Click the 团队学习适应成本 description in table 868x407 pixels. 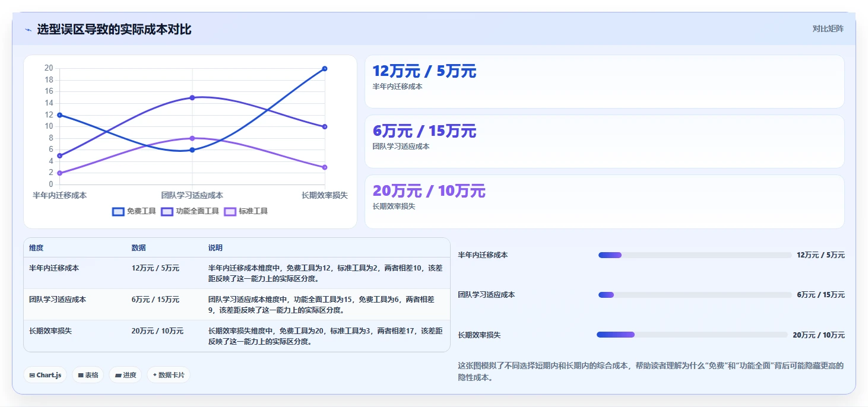[321, 304]
